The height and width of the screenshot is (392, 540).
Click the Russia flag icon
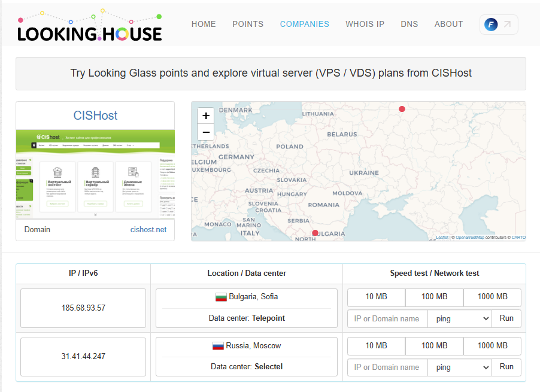218,346
